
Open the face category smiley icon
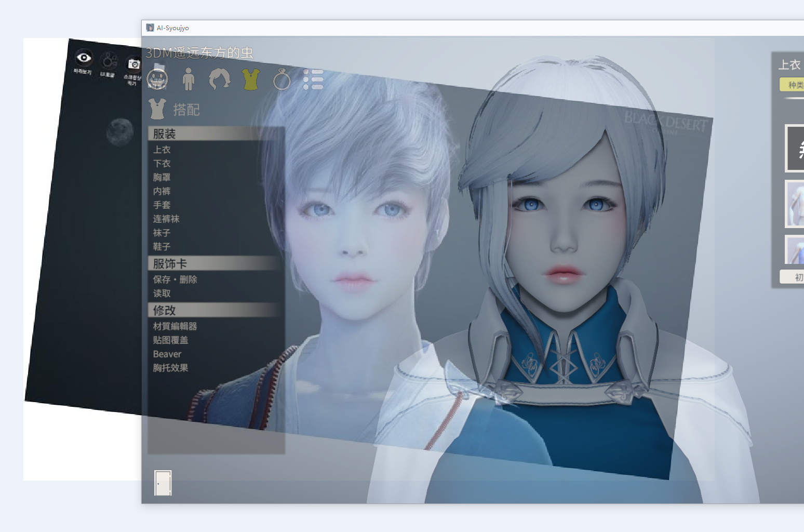pos(157,79)
